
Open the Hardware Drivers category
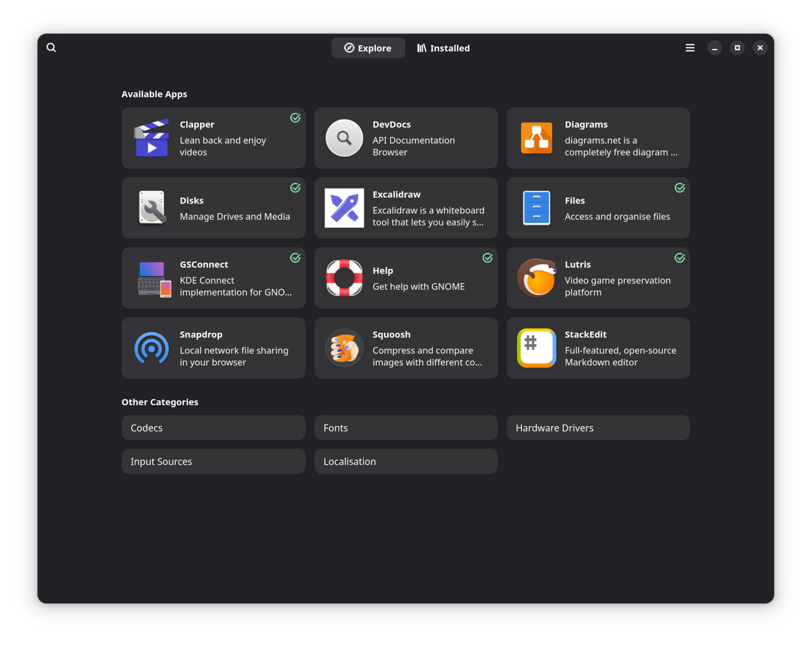[x=598, y=428]
